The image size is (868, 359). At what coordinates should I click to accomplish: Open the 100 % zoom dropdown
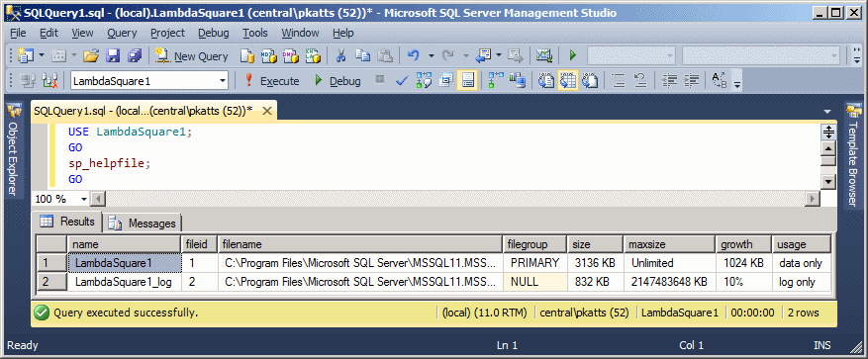pos(84,199)
